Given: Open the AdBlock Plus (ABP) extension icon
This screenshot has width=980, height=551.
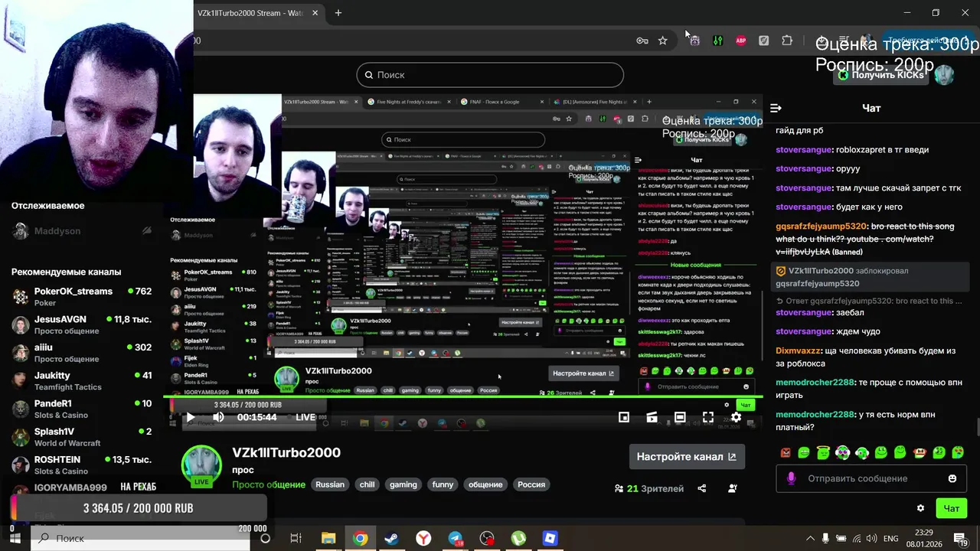Looking at the screenshot, I should (740, 41).
